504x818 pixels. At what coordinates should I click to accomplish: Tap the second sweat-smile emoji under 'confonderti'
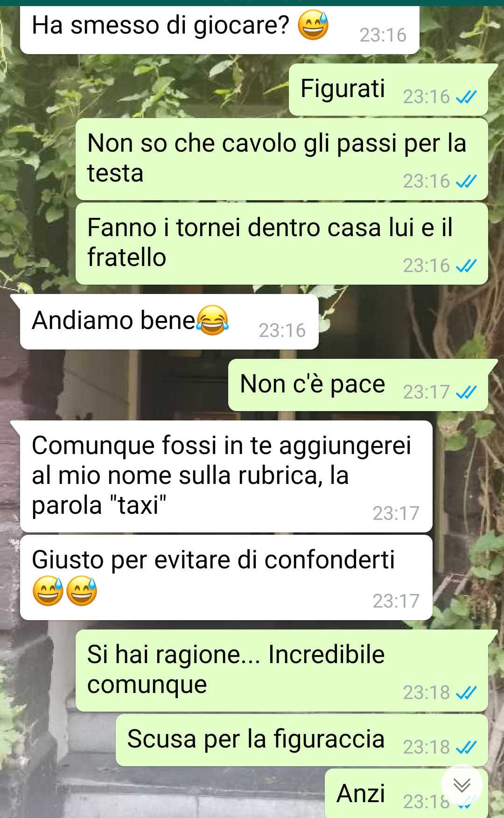pyautogui.click(x=82, y=591)
